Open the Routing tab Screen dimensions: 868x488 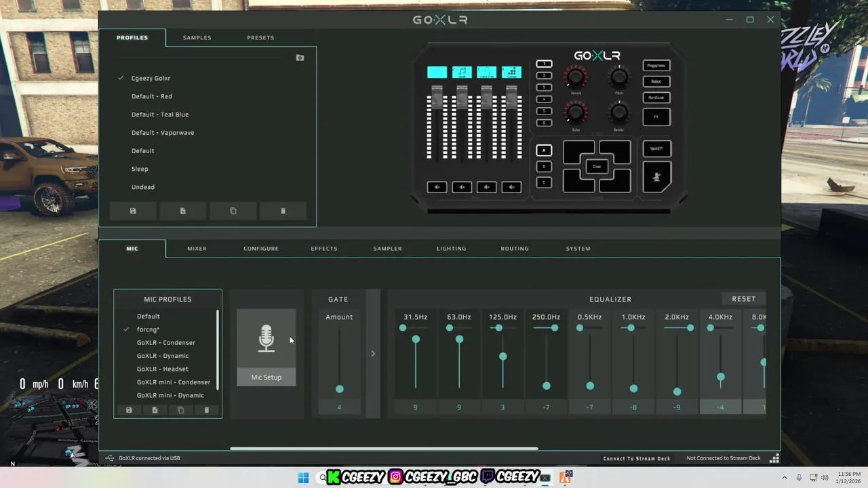click(x=515, y=249)
